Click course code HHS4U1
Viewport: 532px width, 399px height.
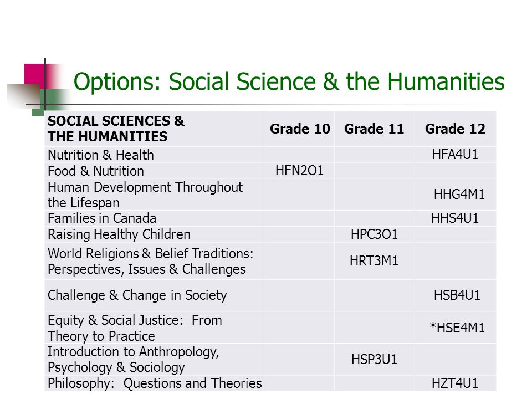coord(454,218)
